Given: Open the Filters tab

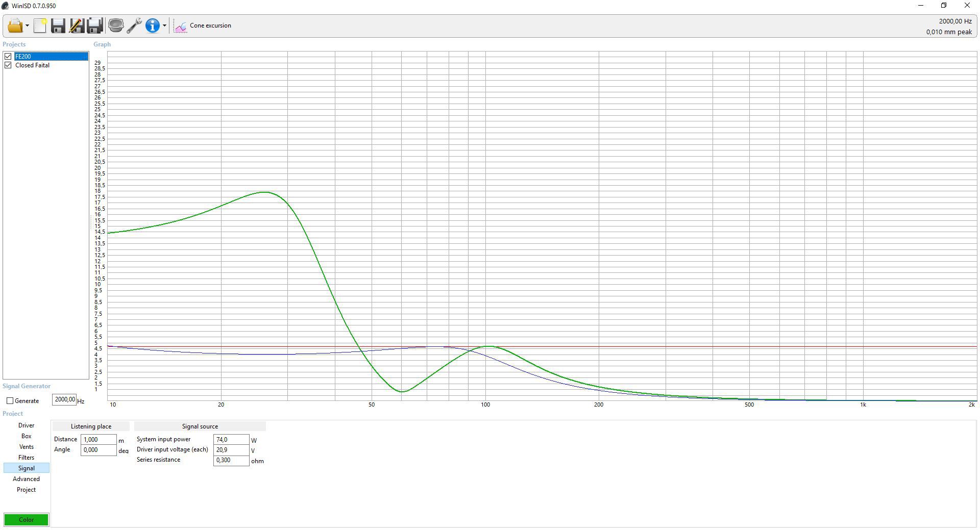Looking at the screenshot, I should [x=26, y=458].
